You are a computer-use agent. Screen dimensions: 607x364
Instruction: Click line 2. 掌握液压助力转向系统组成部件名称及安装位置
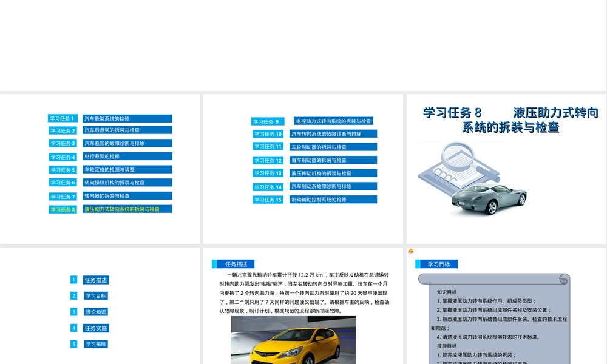tap(494, 310)
